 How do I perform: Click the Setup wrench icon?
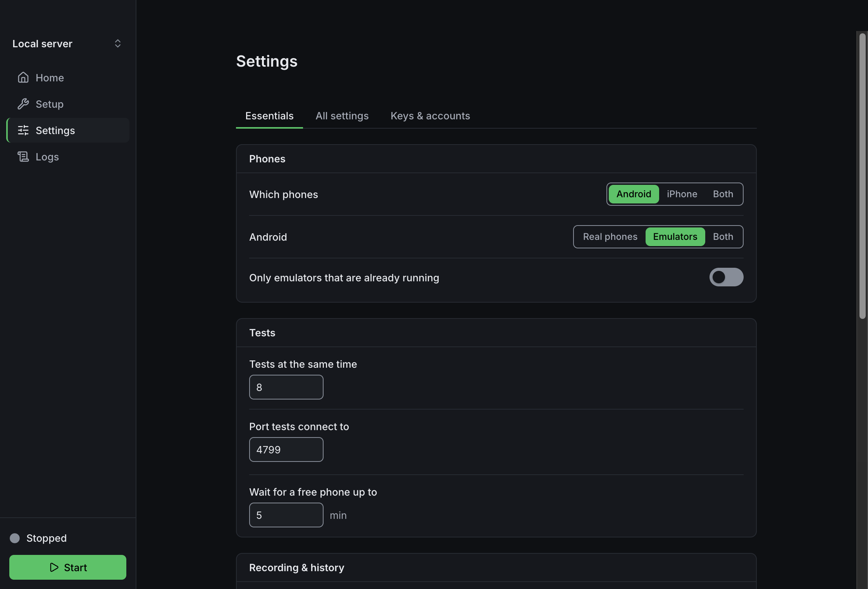pyautogui.click(x=23, y=104)
